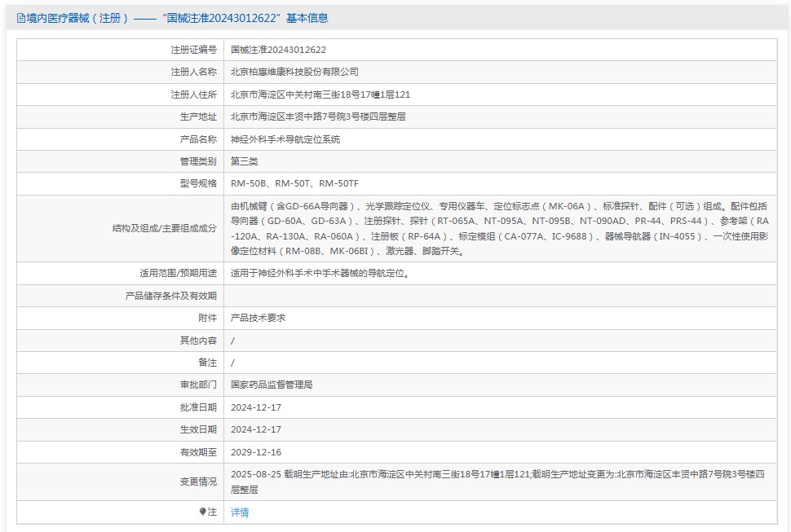This screenshot has height=532, width=791.
Task: Click intended use text 适用于神经外科手术
Action: (x=320, y=273)
